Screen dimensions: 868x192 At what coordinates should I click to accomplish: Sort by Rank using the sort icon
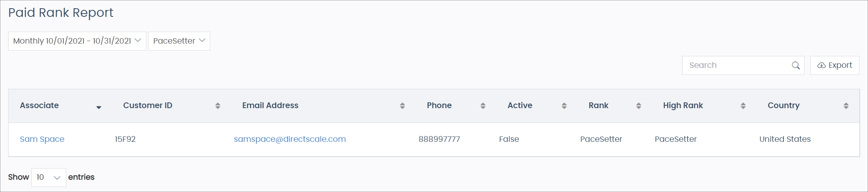coord(638,106)
